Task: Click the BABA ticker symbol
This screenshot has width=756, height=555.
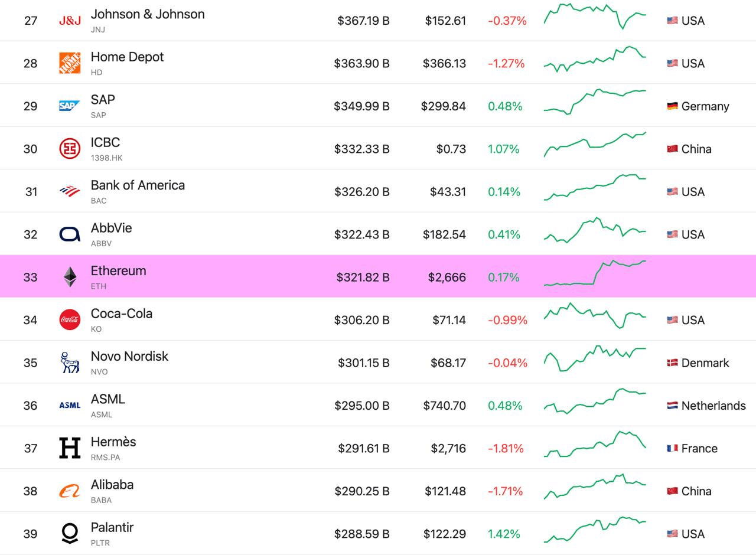Action: pyautogui.click(x=101, y=500)
